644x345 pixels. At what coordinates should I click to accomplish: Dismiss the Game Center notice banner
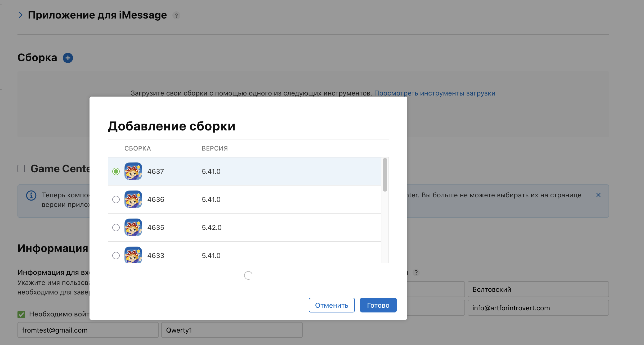598,195
